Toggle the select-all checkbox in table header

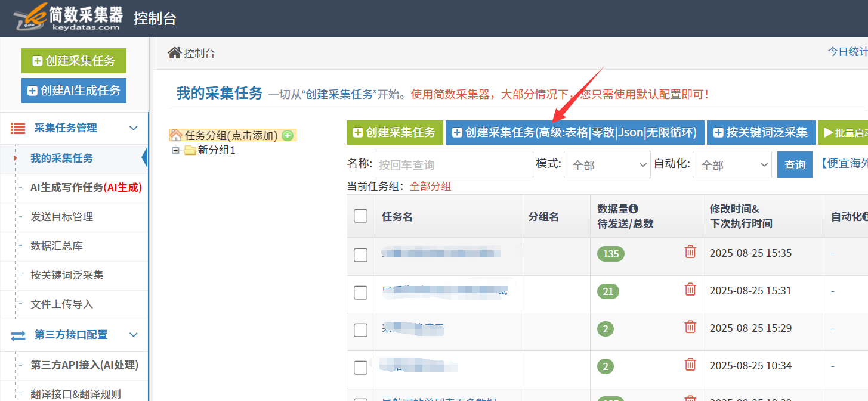(360, 216)
